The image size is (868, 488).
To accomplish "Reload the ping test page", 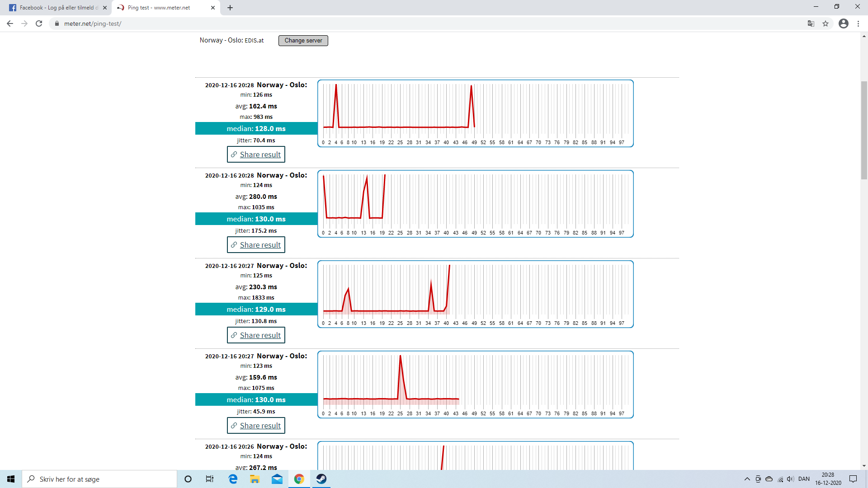I will [x=39, y=23].
